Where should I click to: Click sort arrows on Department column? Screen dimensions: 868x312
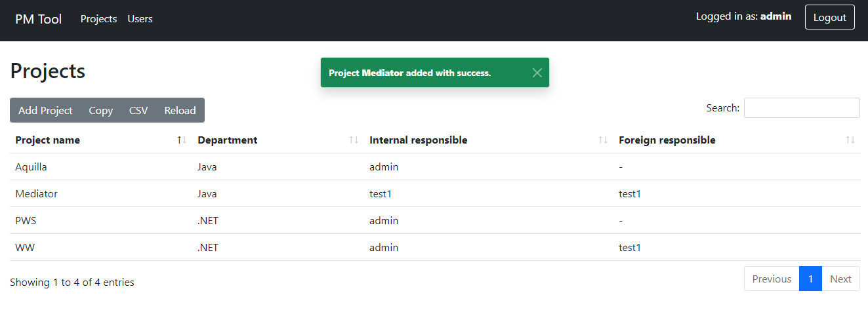[354, 140]
